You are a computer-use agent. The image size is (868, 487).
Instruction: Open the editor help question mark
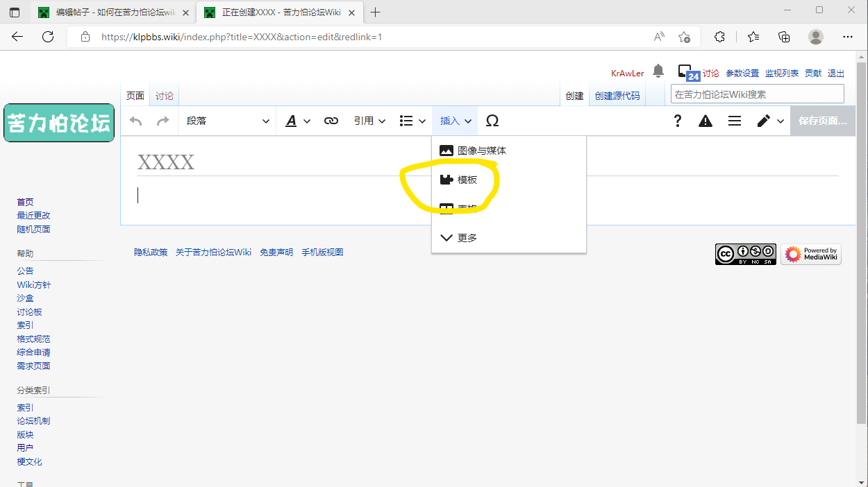click(678, 121)
